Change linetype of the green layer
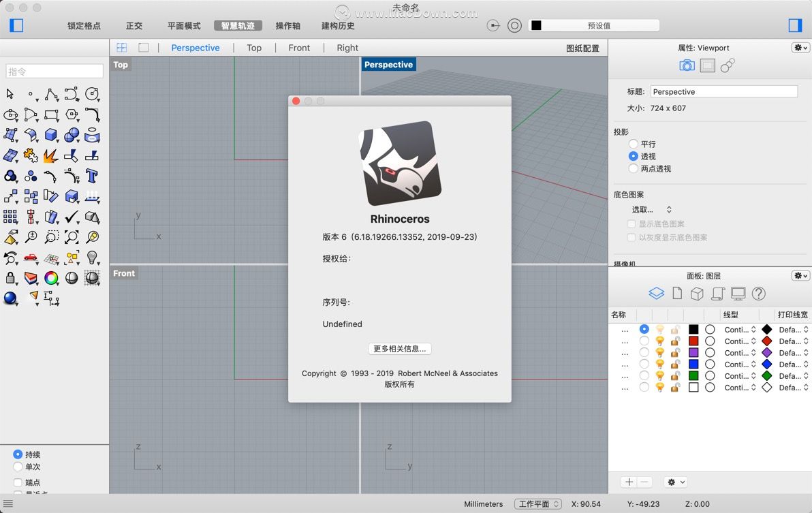Viewport: 812px width, 513px height. coord(740,376)
